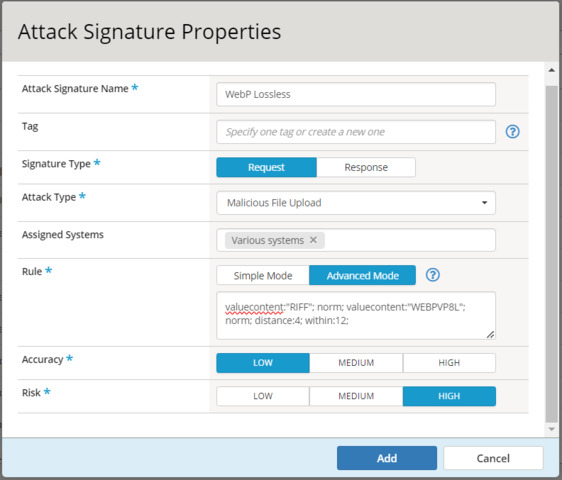Set Accuracy to LOW

[263, 363]
